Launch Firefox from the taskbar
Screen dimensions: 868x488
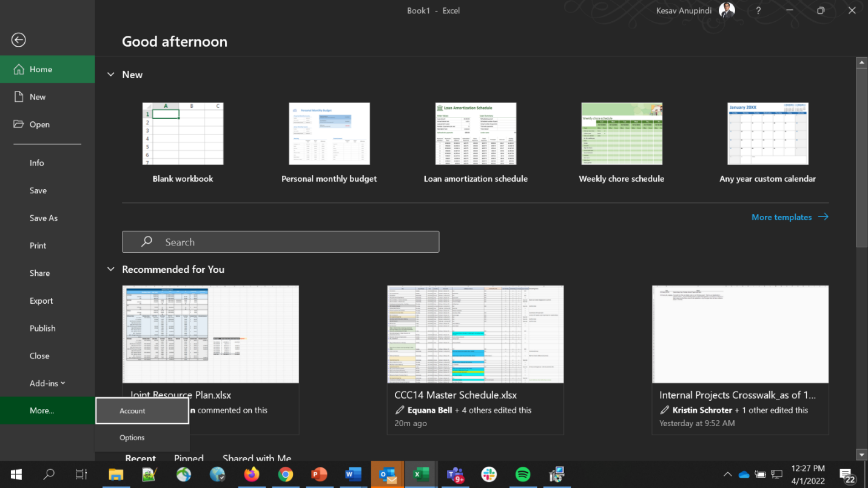click(252, 475)
